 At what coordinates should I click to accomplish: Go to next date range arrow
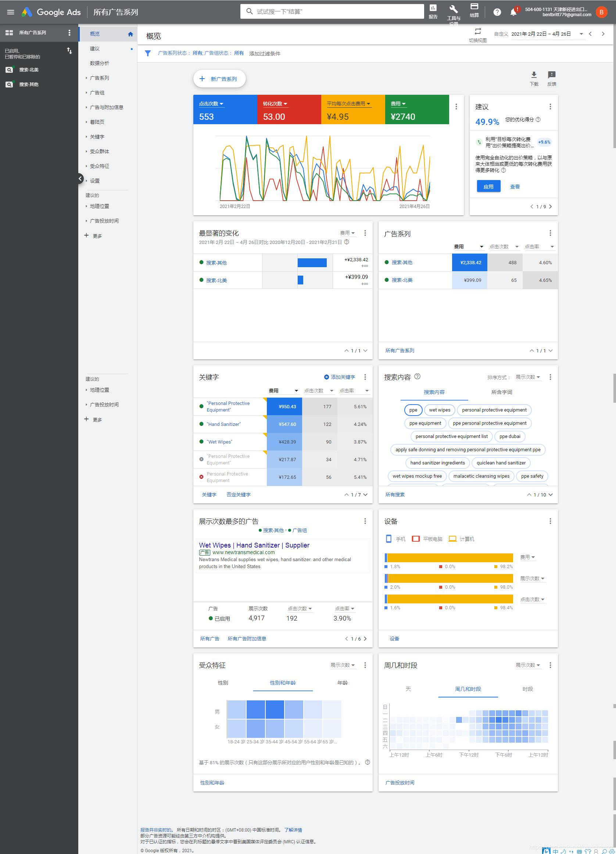click(603, 34)
